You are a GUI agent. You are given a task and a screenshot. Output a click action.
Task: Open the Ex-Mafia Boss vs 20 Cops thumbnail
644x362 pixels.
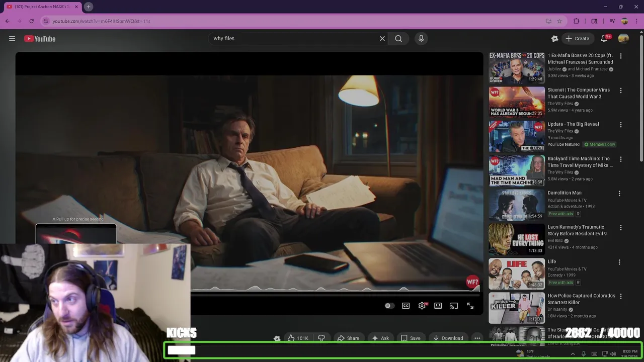[517, 68]
